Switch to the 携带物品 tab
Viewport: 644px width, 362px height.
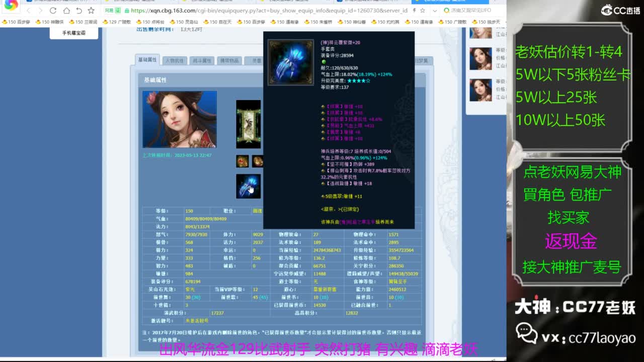[x=229, y=61]
